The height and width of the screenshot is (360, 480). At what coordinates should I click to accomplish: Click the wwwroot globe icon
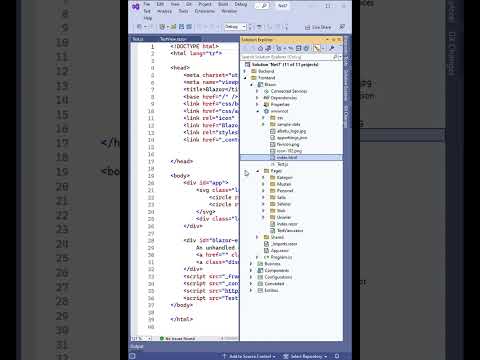266,111
